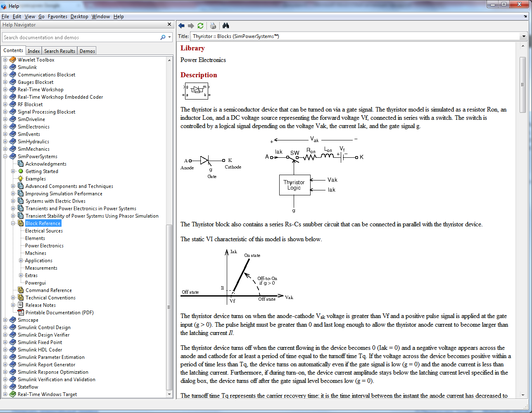Image resolution: width=532 pixels, height=413 pixels.
Task: Select Electrical Sources in Block Reference
Action: [x=44, y=231]
